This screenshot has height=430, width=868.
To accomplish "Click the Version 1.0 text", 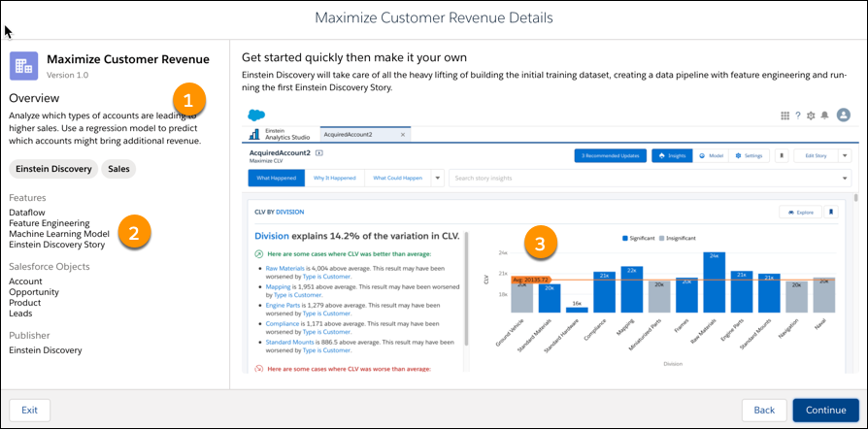I will 67,75.
